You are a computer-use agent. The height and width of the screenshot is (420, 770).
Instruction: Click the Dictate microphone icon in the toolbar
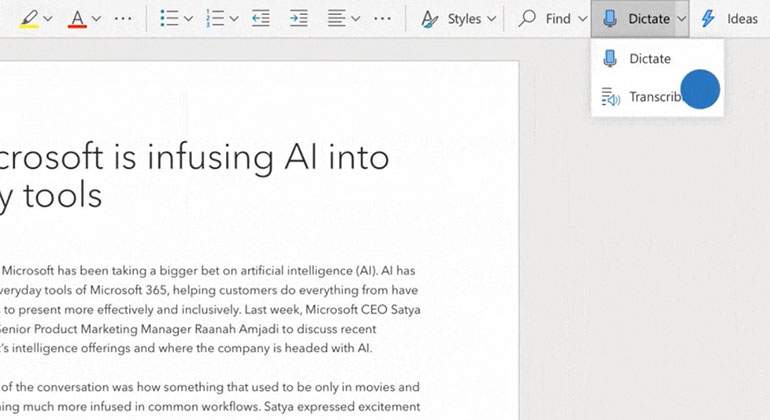[610, 19]
